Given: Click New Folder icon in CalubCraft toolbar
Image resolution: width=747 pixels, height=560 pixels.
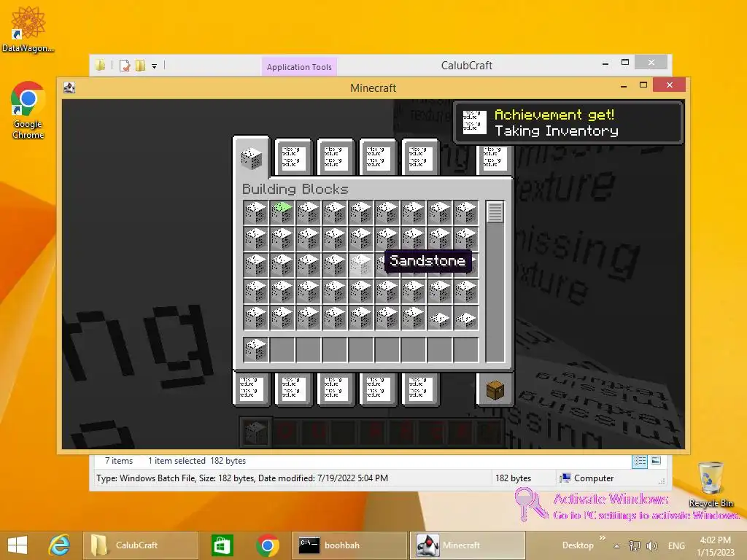Looking at the screenshot, I should tap(140, 66).
